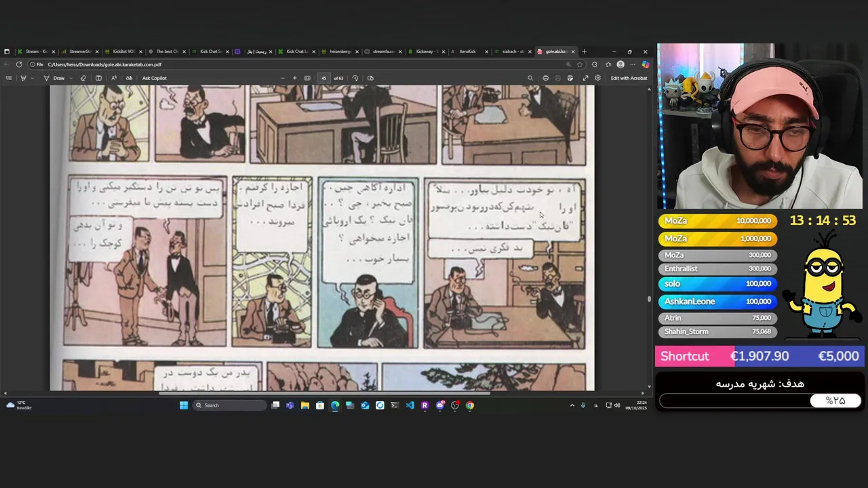
Task: Select the highlight tool in PDF toolbar
Action: click(x=23, y=78)
